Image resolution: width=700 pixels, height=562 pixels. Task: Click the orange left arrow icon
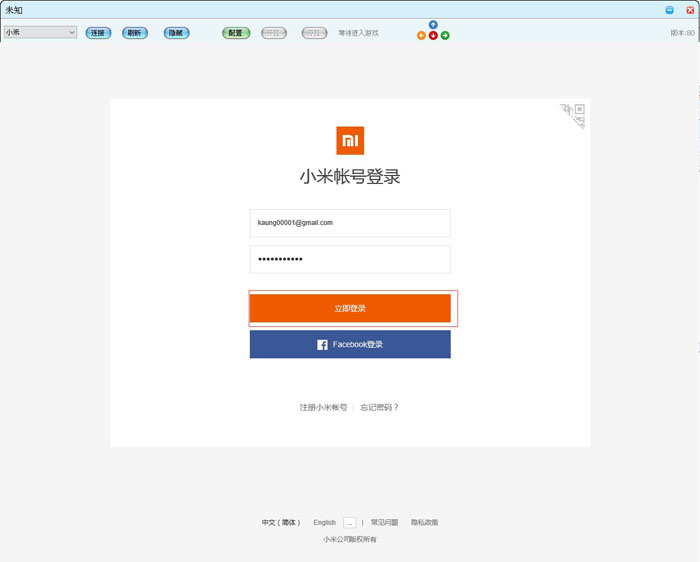point(421,35)
